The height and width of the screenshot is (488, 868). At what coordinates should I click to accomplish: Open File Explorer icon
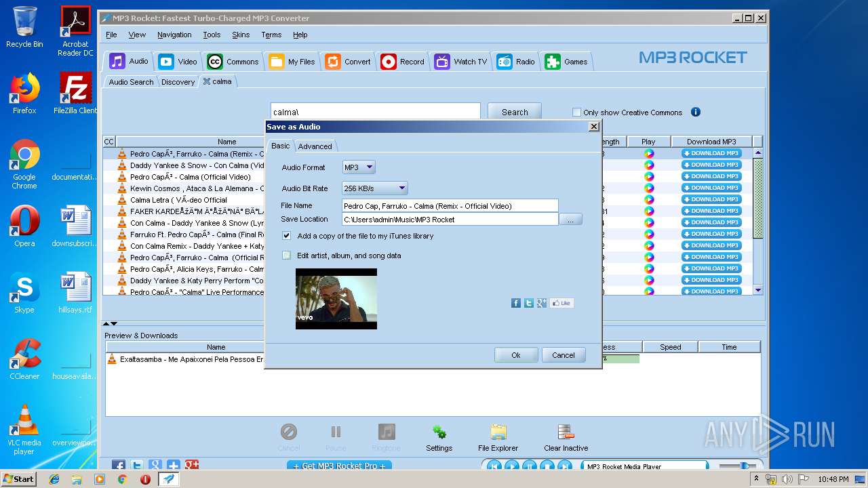pos(498,438)
